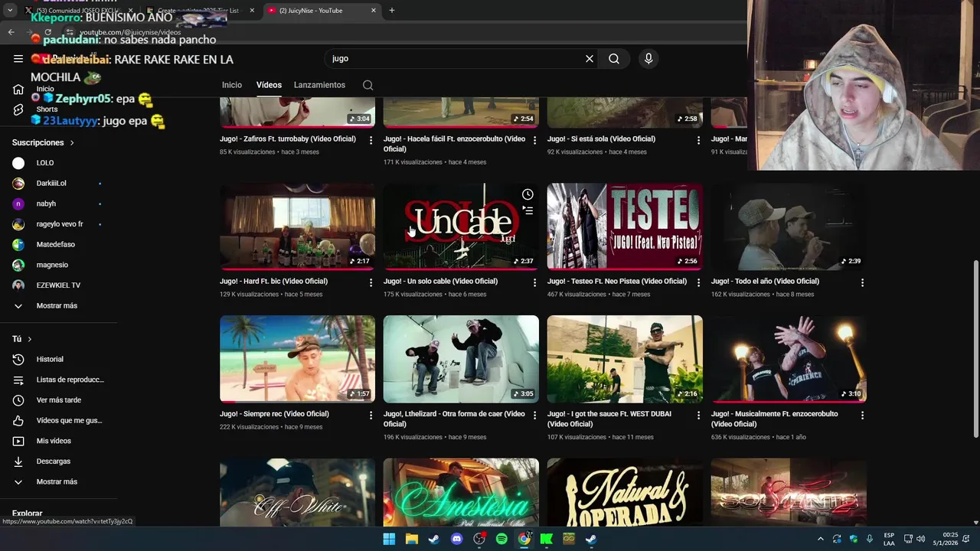Image resolution: width=980 pixels, height=551 pixels.
Task: Open rageylo vevo fr subscription channel
Action: click(x=58, y=224)
